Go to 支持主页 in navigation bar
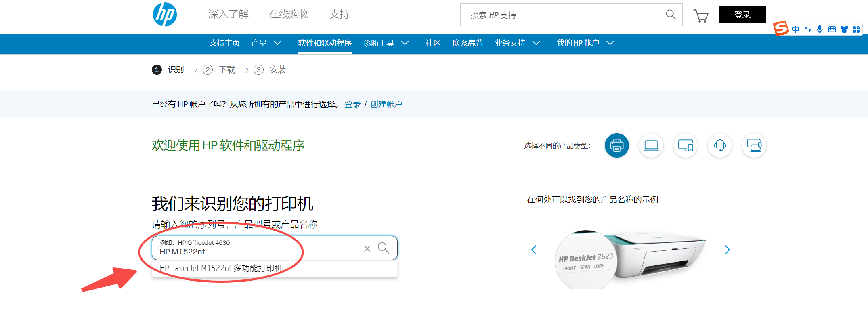 [224, 43]
